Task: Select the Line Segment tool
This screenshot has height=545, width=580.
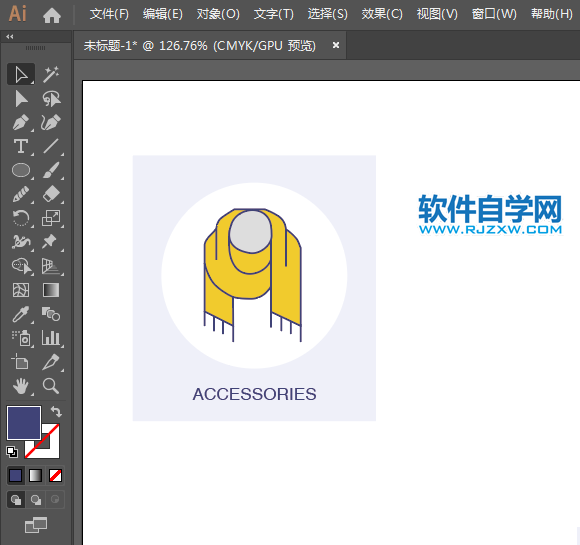Action: pos(51,146)
